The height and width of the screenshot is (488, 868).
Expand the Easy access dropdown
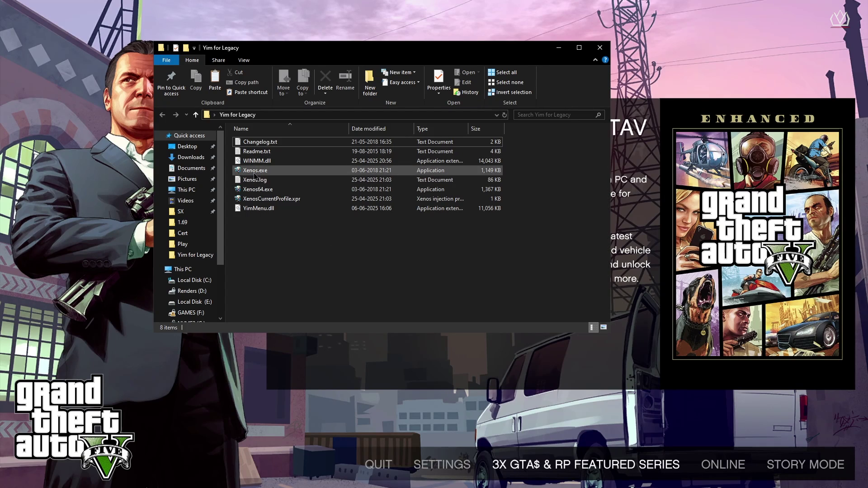point(401,82)
